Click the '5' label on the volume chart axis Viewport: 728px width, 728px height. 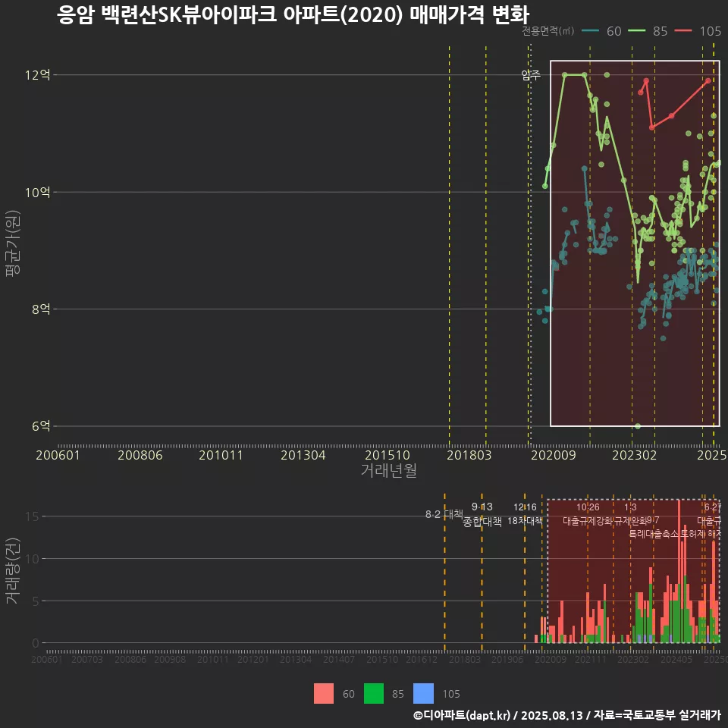coord(36,601)
